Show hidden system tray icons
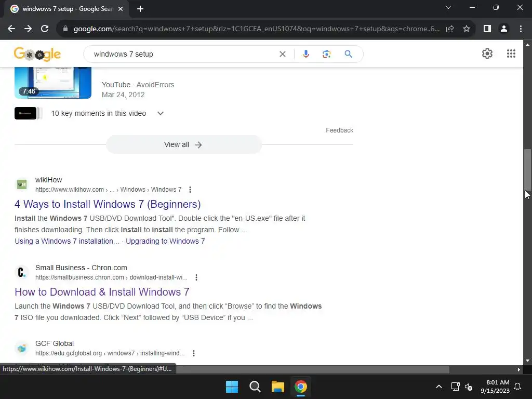 coord(438,387)
